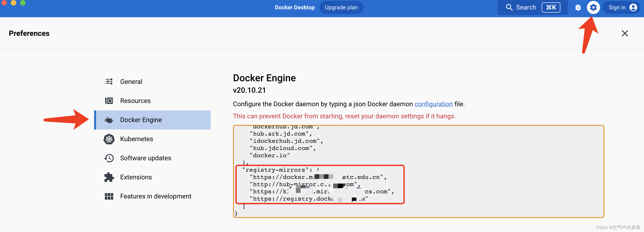Image resolution: width=644 pixels, height=232 pixels.
Task: Click the "docker.io" entry in editor
Action: click(x=270, y=156)
